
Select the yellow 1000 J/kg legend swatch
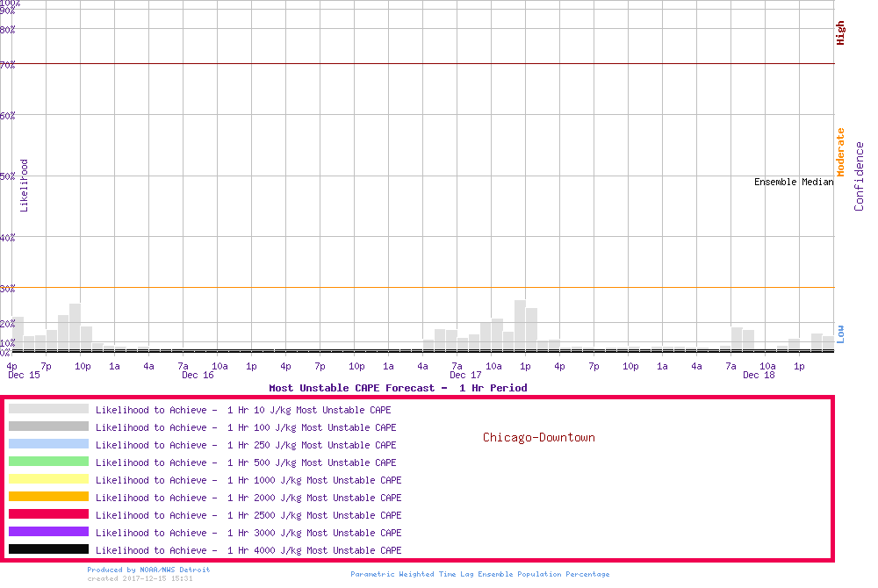coord(48,479)
